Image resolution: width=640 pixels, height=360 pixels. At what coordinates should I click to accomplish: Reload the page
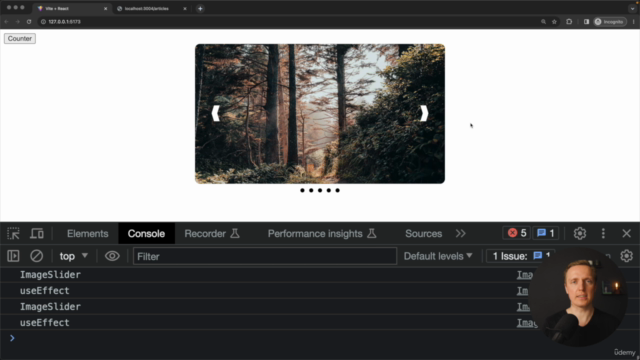(x=29, y=22)
